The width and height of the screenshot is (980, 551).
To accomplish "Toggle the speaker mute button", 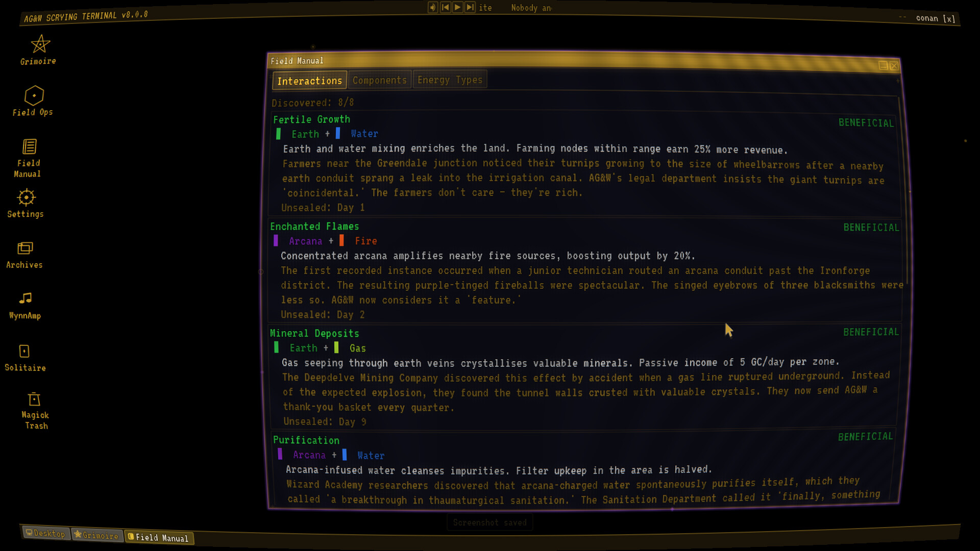I will click(x=433, y=7).
